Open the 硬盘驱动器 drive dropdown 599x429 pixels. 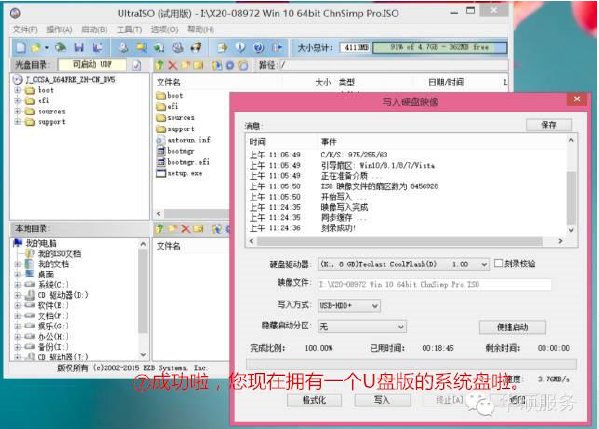coord(484,264)
